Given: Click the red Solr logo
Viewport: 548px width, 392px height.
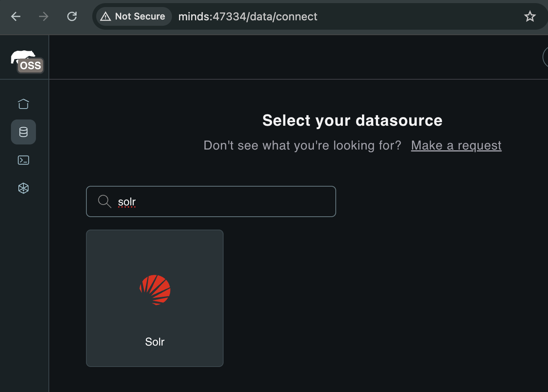Looking at the screenshot, I should (155, 290).
